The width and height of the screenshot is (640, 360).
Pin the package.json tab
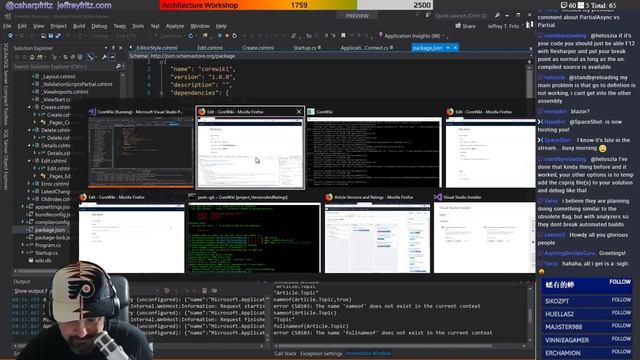click(448, 48)
